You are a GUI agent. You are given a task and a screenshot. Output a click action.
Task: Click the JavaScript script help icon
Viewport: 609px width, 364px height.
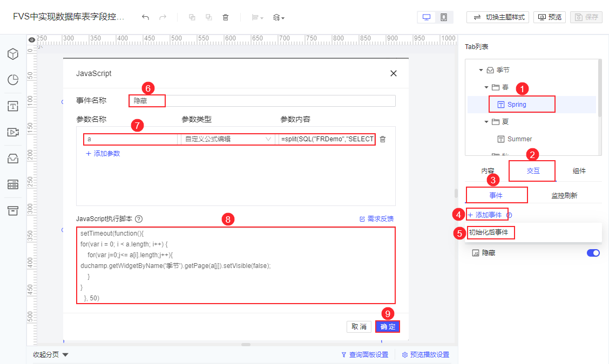point(139,219)
